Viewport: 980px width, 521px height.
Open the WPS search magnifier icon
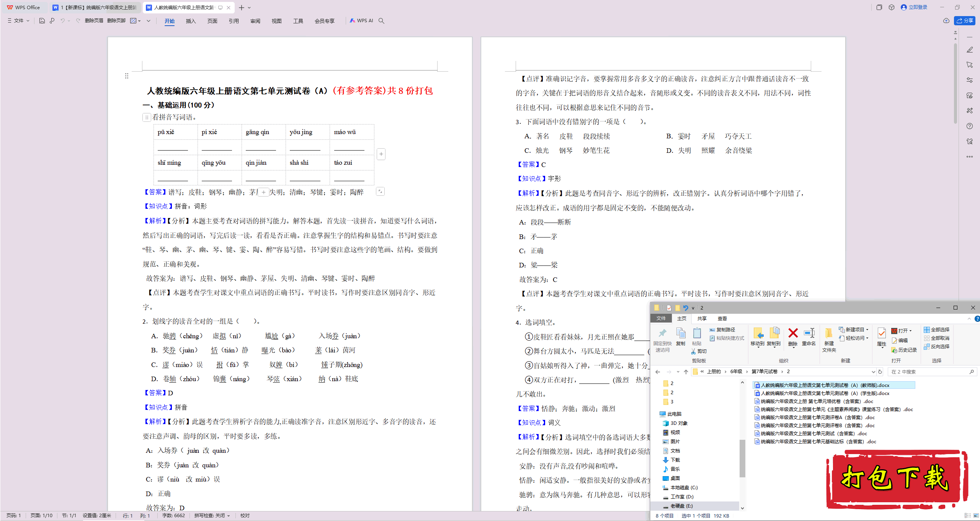[x=381, y=21]
